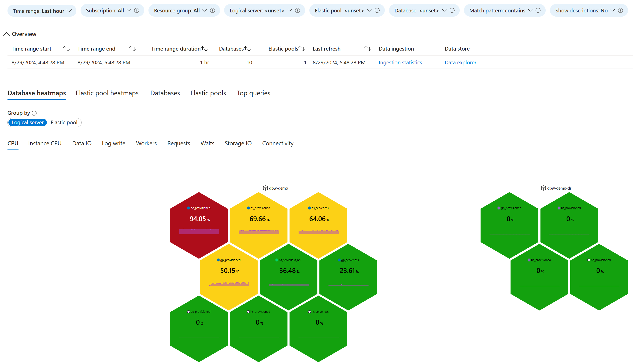The width and height of the screenshot is (633, 364).
Task: Select the Waits metric tab
Action: 207,143
